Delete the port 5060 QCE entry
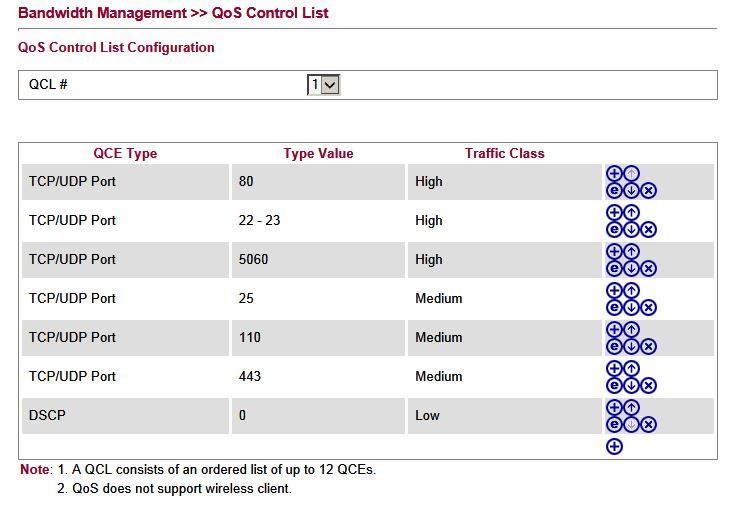The image size is (743, 506). (648, 268)
